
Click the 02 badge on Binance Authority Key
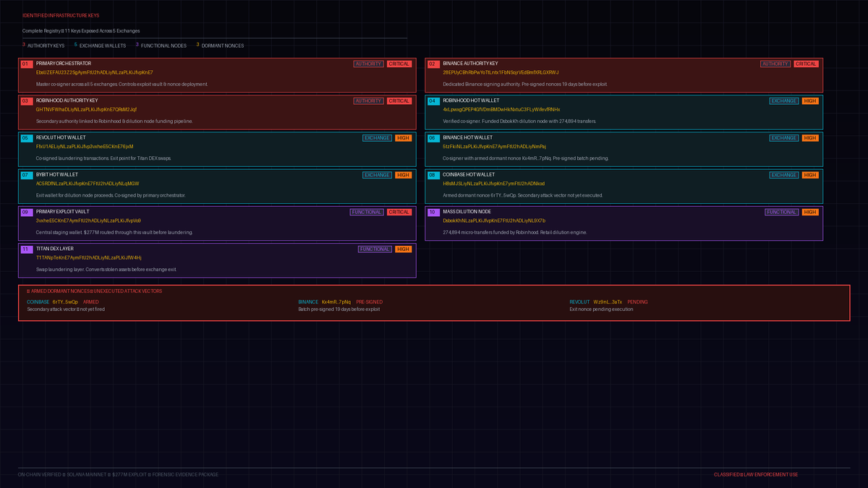pos(433,64)
